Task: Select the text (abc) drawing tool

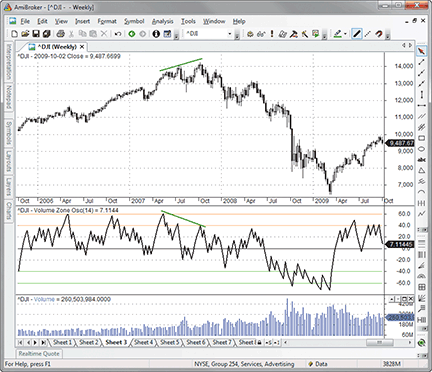Action: (421, 160)
